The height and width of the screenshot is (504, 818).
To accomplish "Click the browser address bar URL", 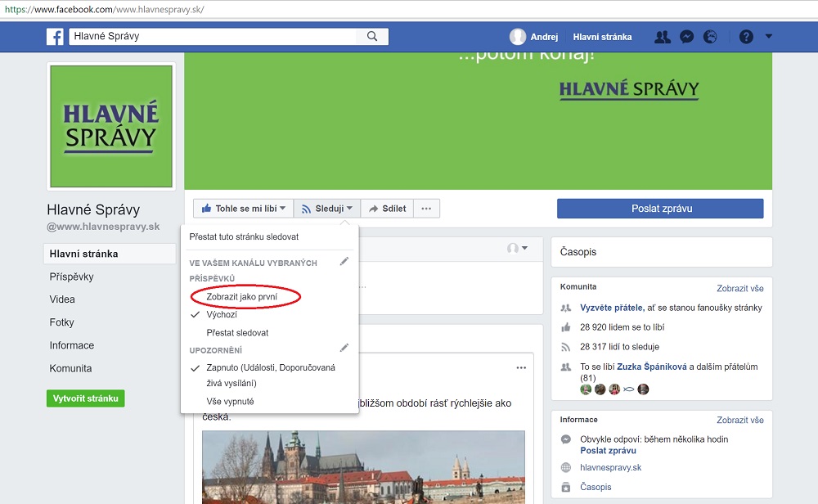I will [x=105, y=9].
